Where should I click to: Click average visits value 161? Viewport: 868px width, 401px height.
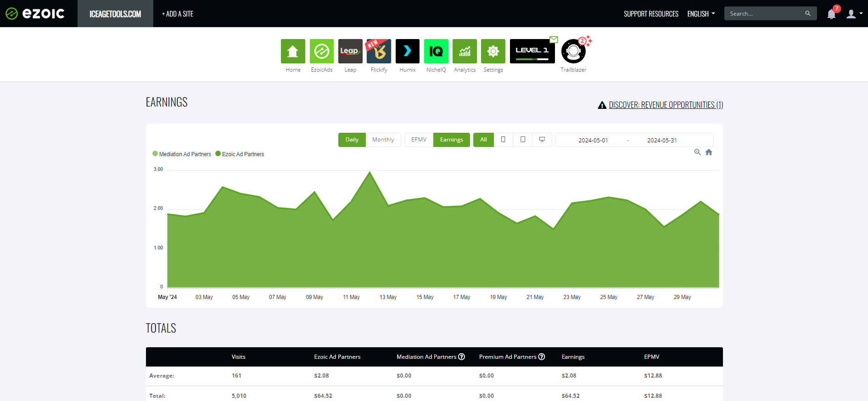(x=236, y=376)
